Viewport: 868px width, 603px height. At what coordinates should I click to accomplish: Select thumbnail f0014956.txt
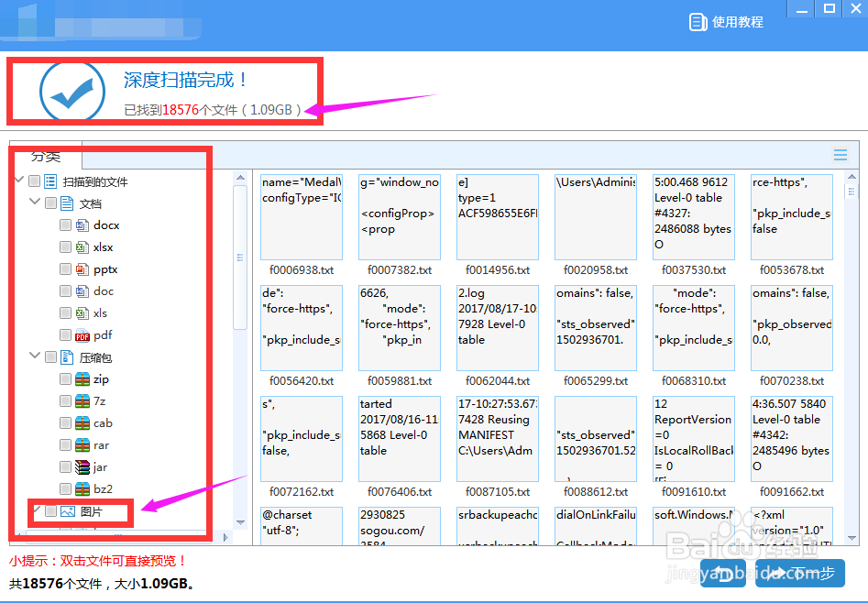[x=498, y=217]
